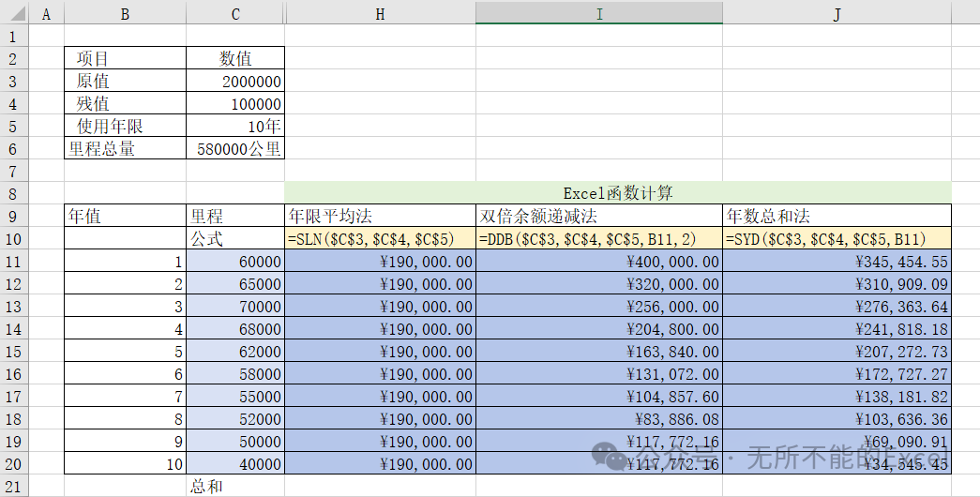Select column J header
980x497 pixels.
click(837, 14)
